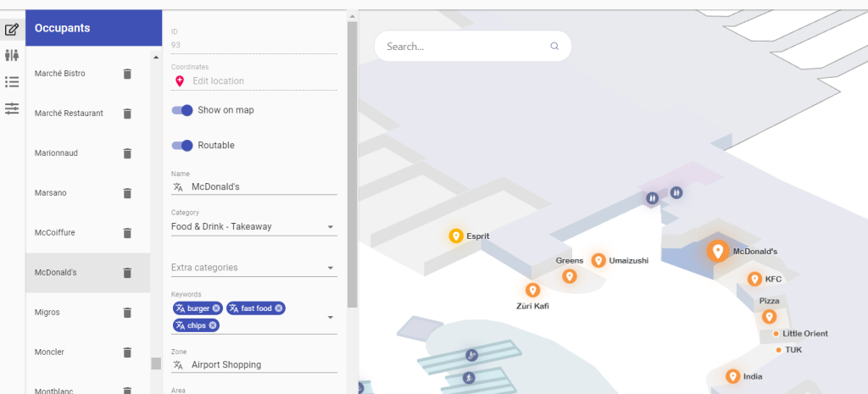868x394 pixels.
Task: Click the search magnifier icon on map
Action: coord(554,47)
